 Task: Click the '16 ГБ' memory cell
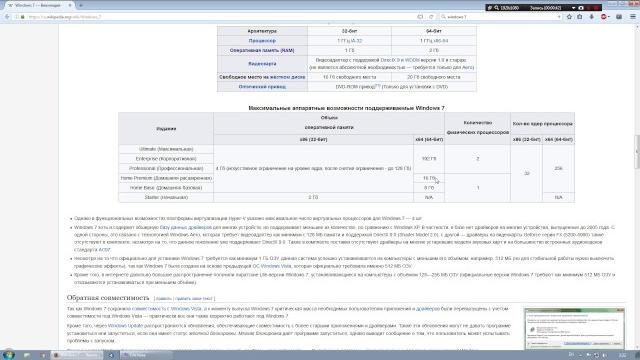429,178
